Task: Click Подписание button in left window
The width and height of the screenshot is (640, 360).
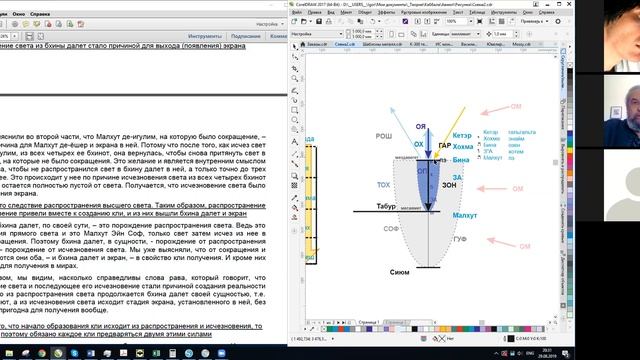Action: [246, 36]
